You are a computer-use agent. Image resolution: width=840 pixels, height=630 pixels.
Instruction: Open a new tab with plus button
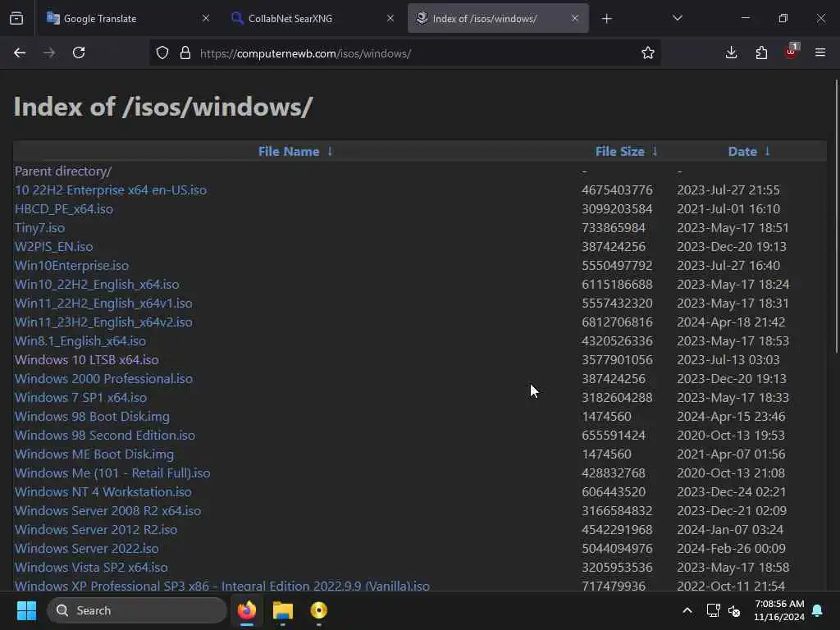tap(606, 19)
